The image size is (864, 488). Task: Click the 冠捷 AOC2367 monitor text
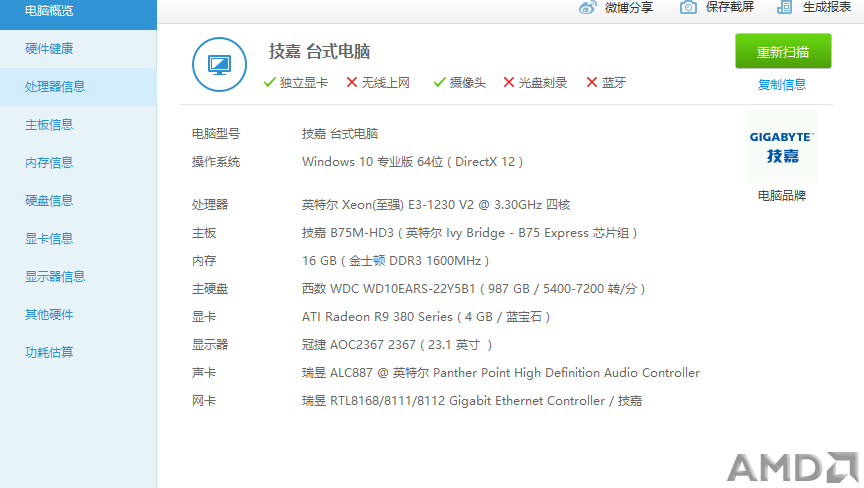(x=397, y=345)
